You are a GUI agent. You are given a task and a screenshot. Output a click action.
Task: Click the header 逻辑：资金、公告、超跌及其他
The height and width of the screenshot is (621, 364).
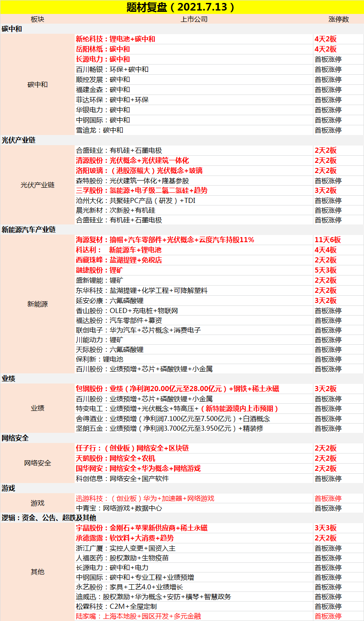click(x=49, y=518)
